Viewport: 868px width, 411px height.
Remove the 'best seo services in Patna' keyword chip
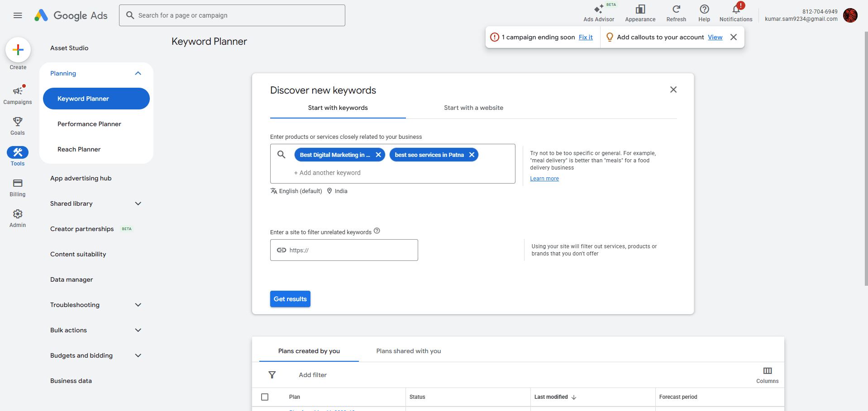pyautogui.click(x=472, y=155)
